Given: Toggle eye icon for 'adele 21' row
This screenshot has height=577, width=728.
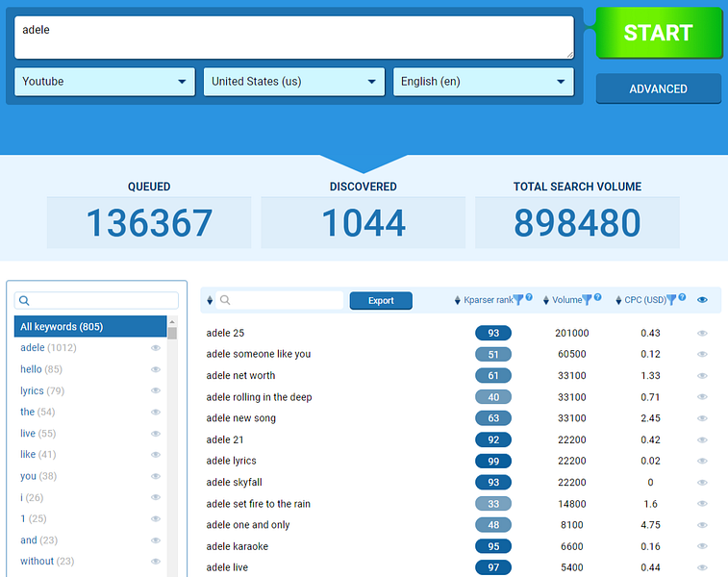Looking at the screenshot, I should click(702, 439).
